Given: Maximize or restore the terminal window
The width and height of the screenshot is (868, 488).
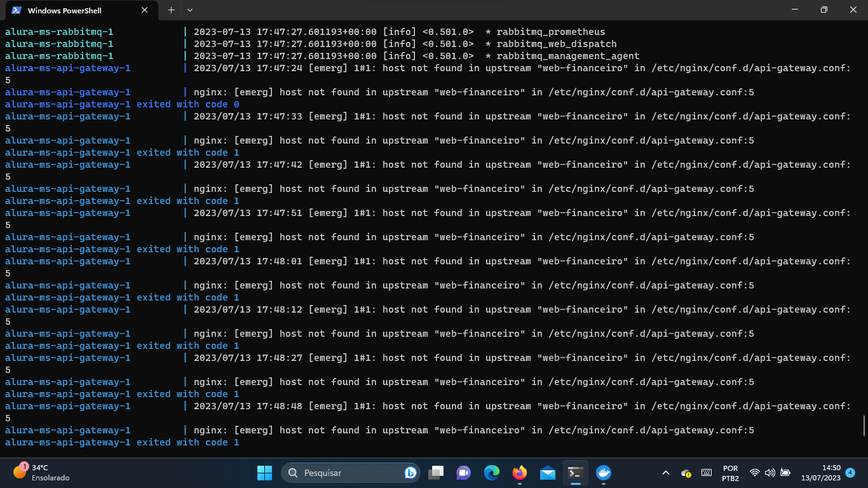Looking at the screenshot, I should pyautogui.click(x=824, y=10).
